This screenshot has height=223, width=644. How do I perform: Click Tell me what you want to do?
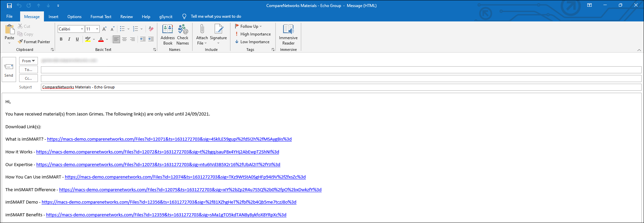coord(216,16)
